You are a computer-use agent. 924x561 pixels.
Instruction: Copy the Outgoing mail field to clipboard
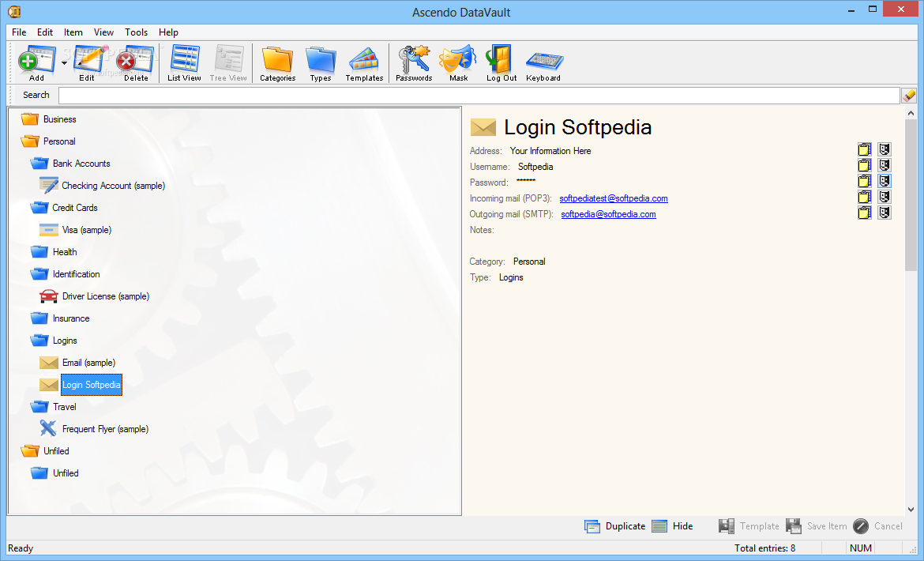pos(865,213)
